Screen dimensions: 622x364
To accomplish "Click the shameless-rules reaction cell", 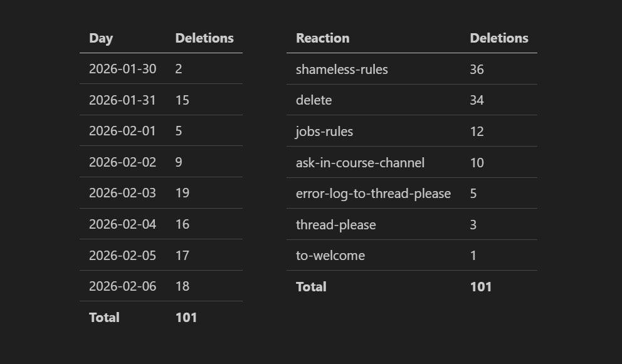I will (342, 70).
